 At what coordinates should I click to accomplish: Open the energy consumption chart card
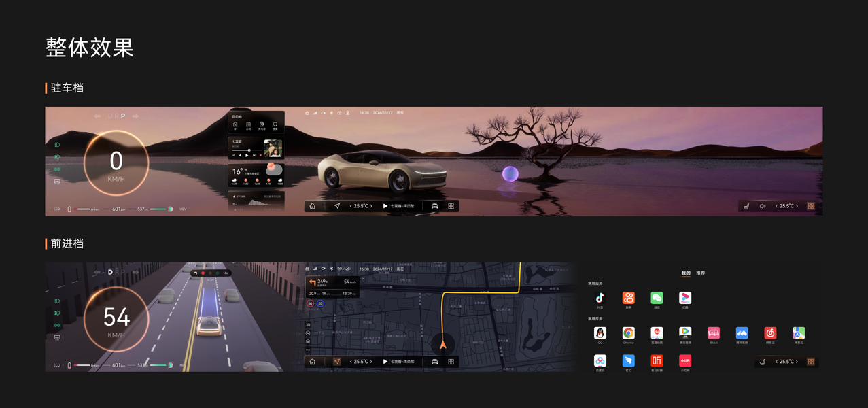point(256,201)
